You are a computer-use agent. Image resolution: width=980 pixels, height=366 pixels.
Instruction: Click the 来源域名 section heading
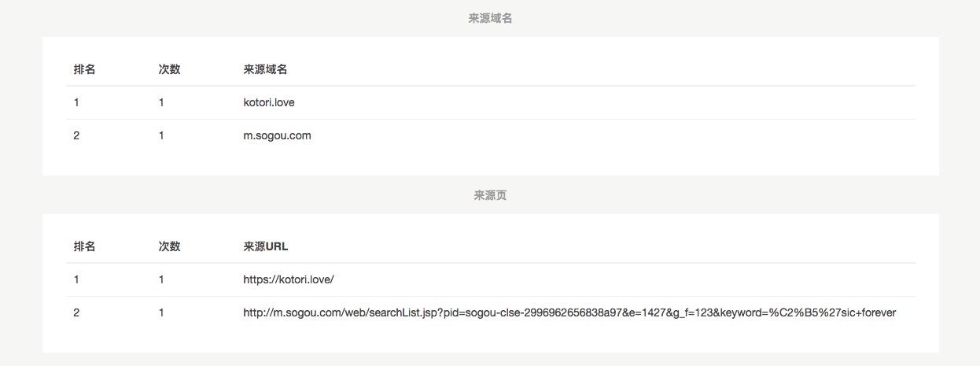coord(490,18)
